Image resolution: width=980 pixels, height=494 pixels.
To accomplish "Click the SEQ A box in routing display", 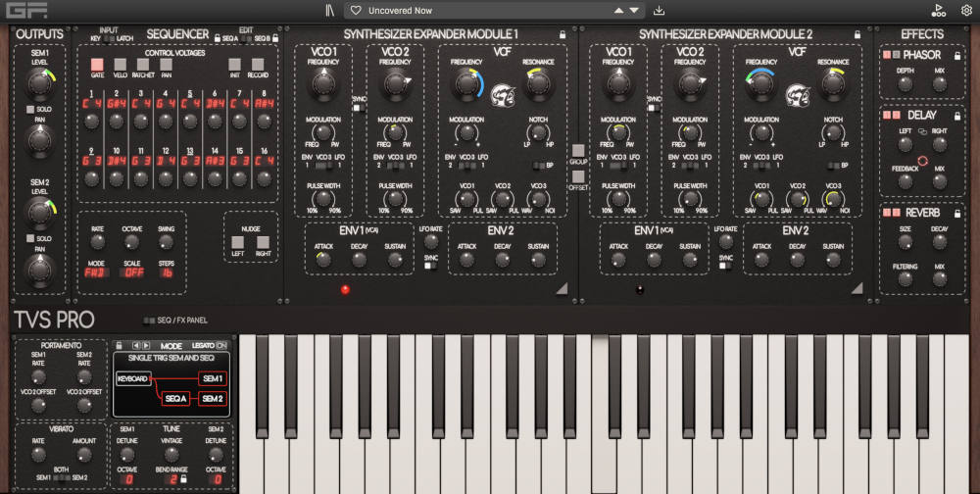I will point(174,398).
